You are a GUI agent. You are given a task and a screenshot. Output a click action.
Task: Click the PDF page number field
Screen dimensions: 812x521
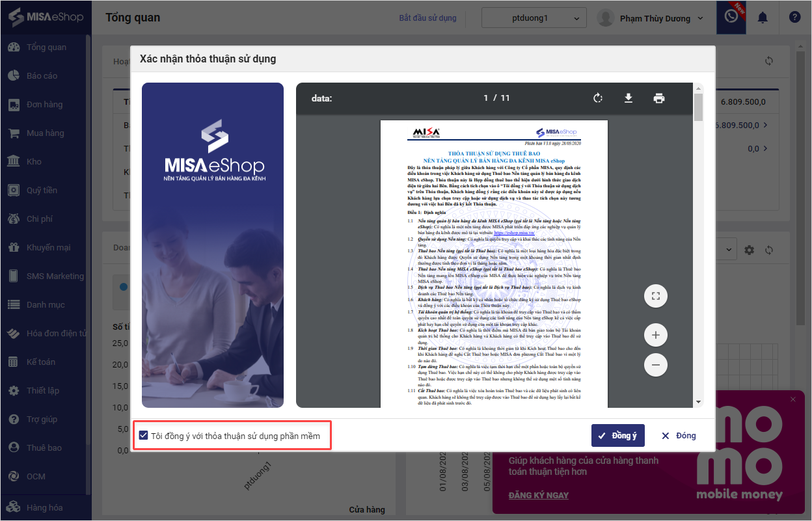pyautogui.click(x=485, y=98)
